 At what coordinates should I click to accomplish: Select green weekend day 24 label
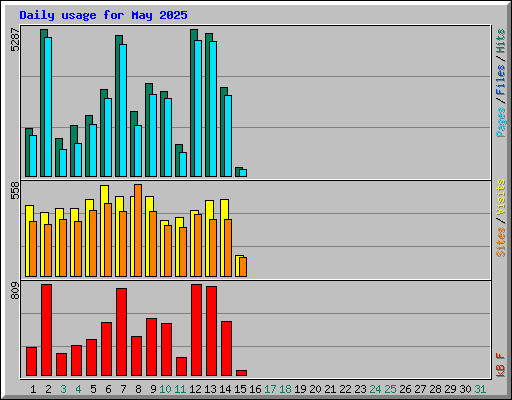tap(375, 389)
